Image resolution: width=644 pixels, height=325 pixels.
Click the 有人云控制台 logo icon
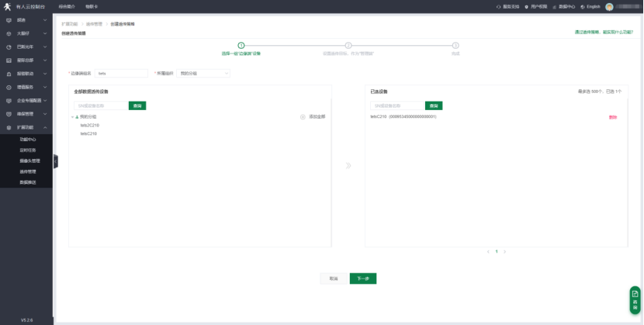coord(8,6)
